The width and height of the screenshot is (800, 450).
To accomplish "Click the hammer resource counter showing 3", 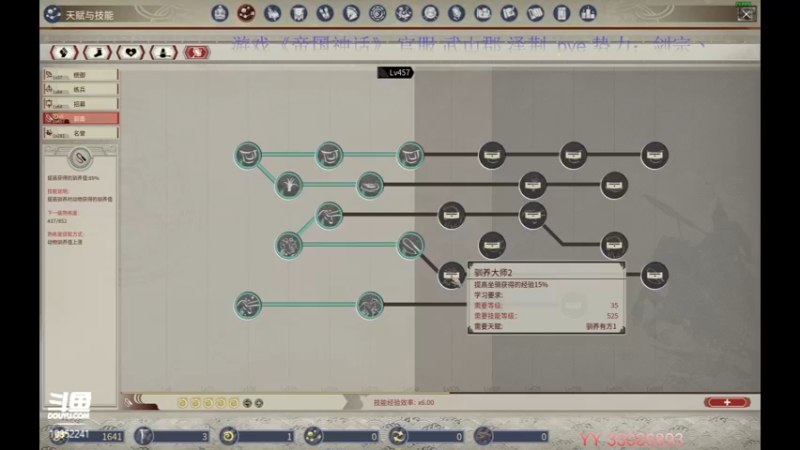I will (x=172, y=436).
